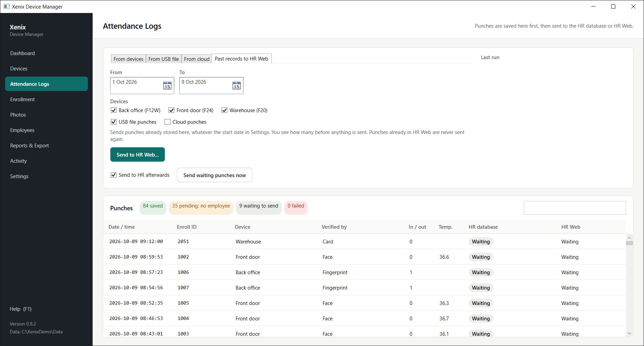The height and width of the screenshot is (346, 644).
Task: View the Activity page
Action: pyautogui.click(x=46, y=161)
